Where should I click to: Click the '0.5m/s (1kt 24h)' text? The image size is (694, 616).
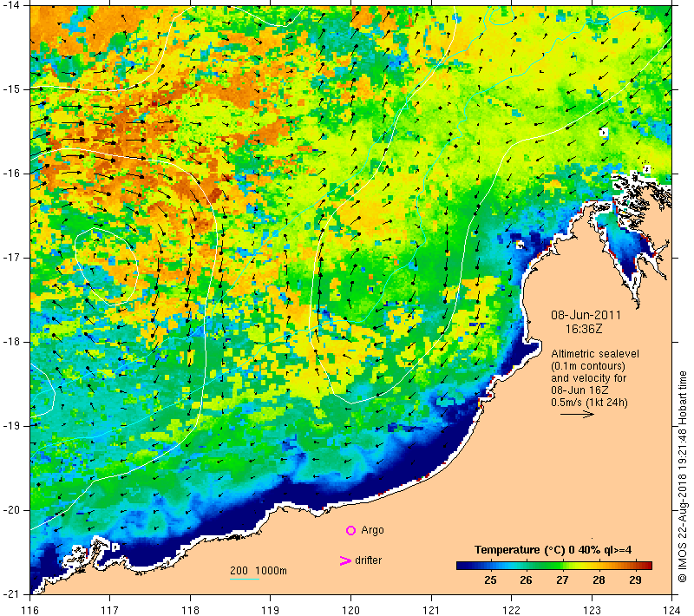(589, 403)
